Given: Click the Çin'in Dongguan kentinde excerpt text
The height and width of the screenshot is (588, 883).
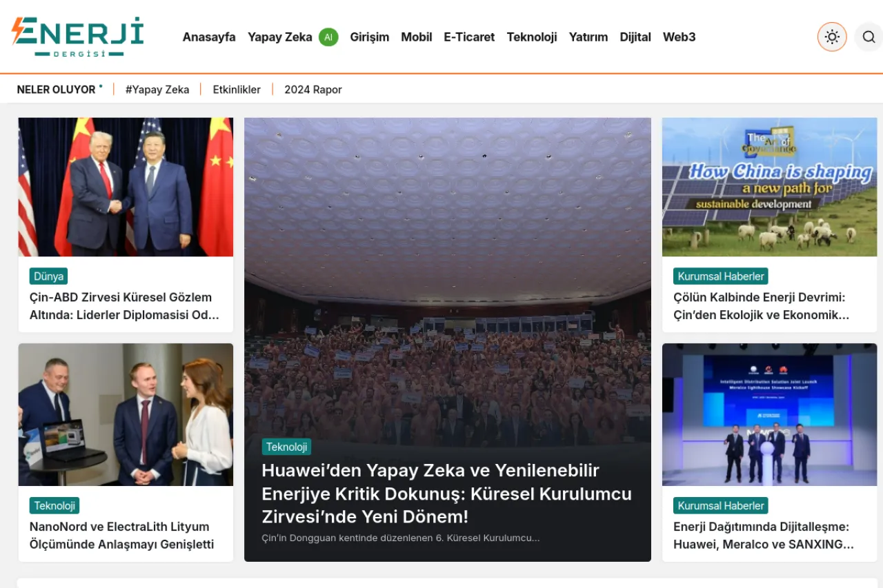Looking at the screenshot, I should [x=401, y=538].
